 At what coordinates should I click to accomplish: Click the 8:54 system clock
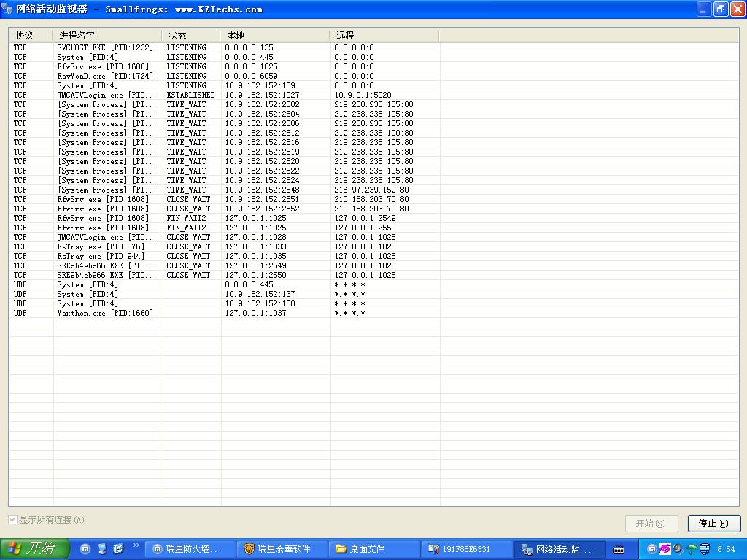point(726,549)
